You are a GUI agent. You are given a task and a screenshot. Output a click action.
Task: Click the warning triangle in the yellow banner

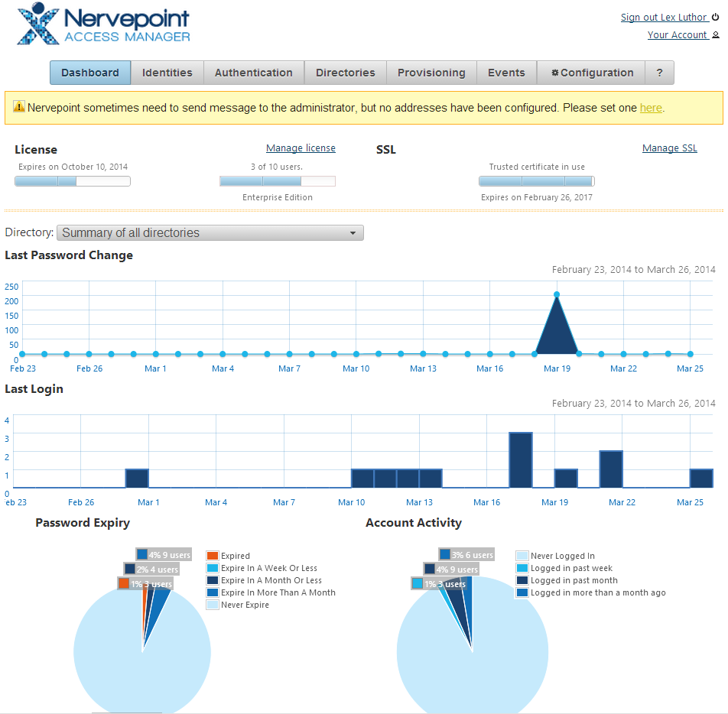pos(20,108)
